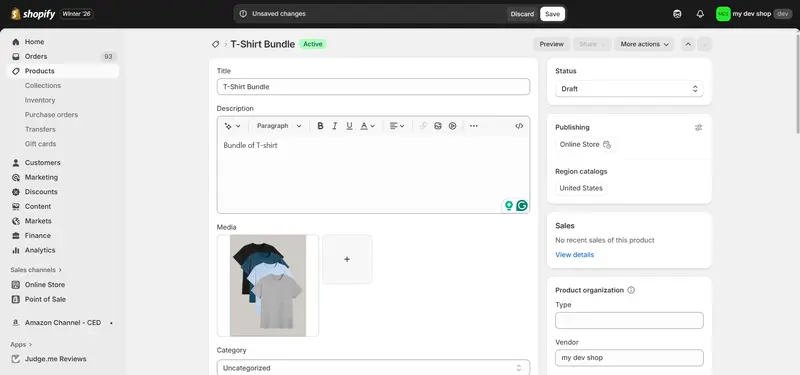This screenshot has width=800, height=375.
Task: Open the text color picker
Action: click(367, 126)
